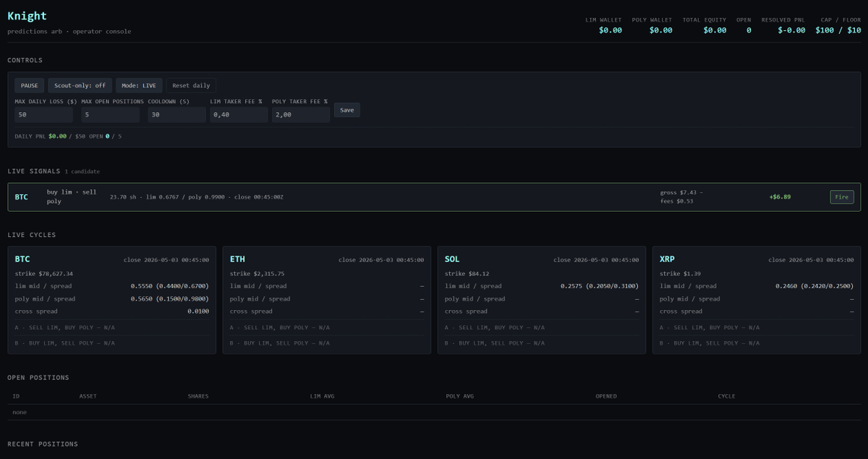Screen dimensions: 868x459
Task: Switch the Mode: LIVE toggle
Action: [x=139, y=85]
